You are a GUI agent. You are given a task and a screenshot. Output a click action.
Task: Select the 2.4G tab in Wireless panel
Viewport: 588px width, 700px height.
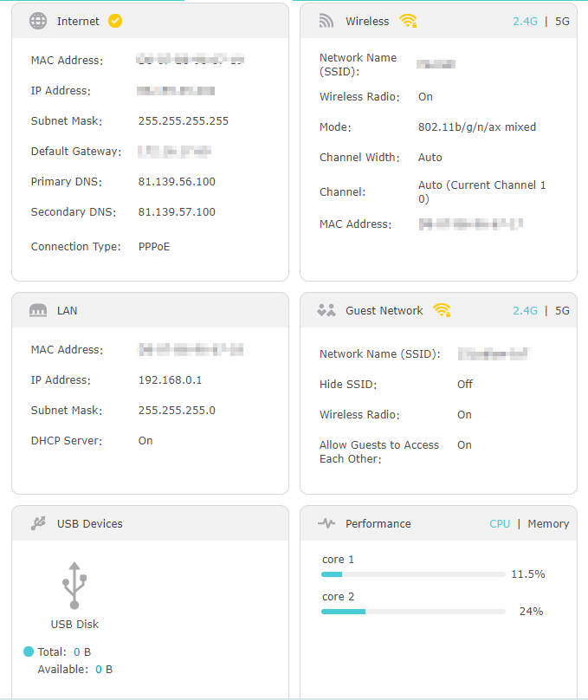click(525, 21)
